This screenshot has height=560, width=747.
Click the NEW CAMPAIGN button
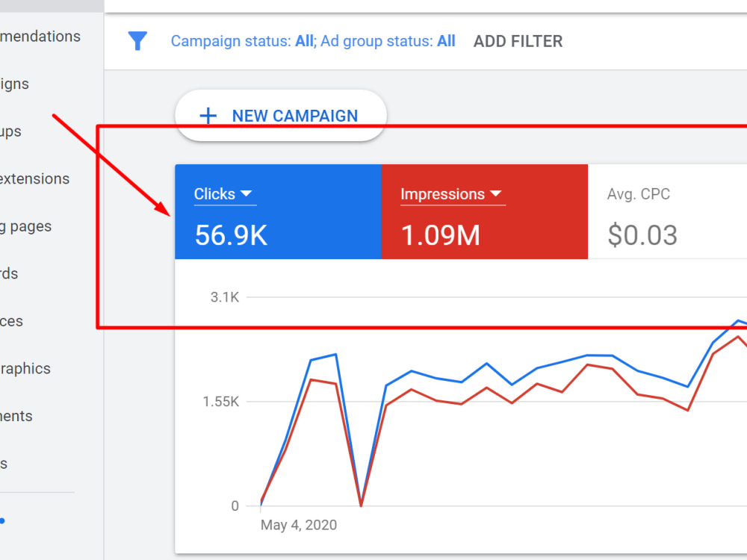click(x=281, y=115)
